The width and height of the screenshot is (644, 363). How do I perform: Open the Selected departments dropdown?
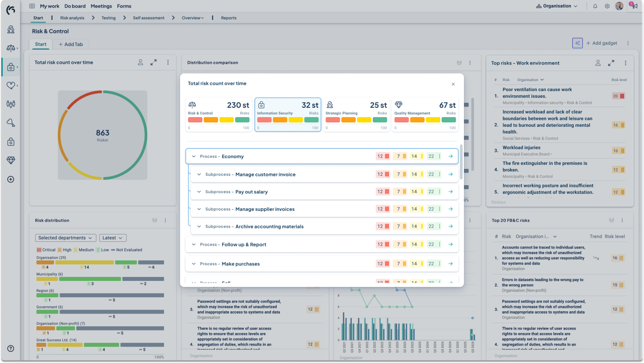pos(65,238)
